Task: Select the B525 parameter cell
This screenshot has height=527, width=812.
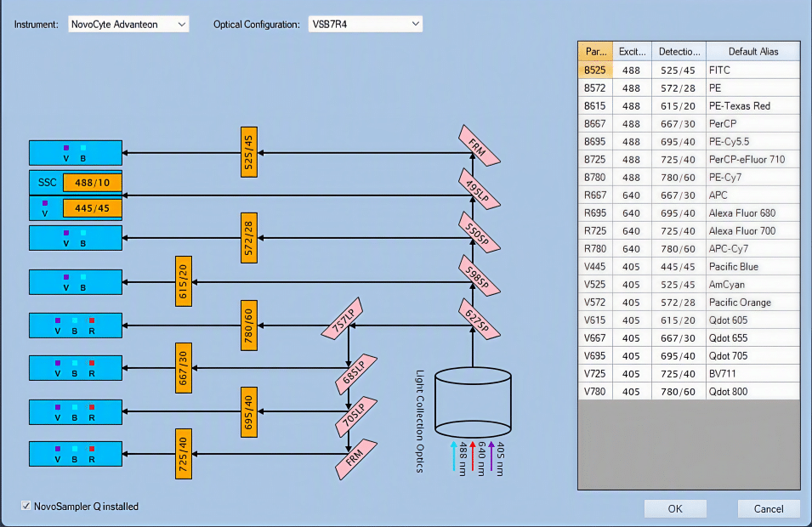Action: coord(595,70)
